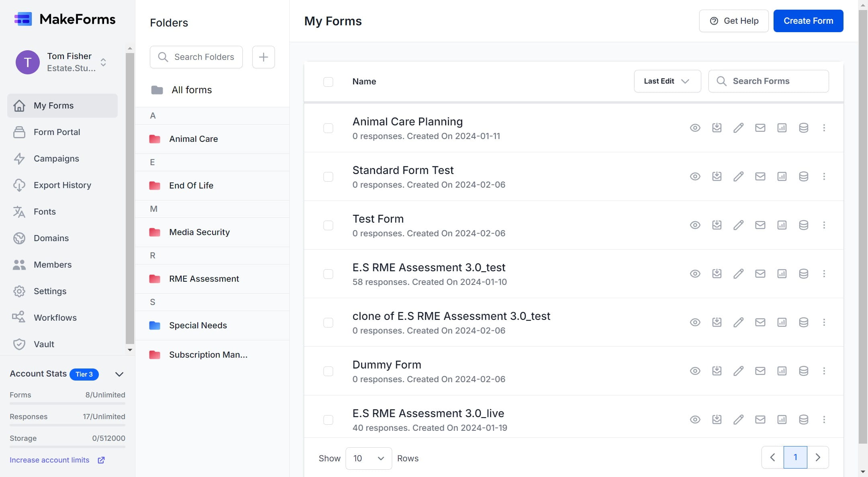This screenshot has height=477, width=868.
Task: Download submissions for E.S RME Assessment 3.0_live
Action: [x=717, y=419]
